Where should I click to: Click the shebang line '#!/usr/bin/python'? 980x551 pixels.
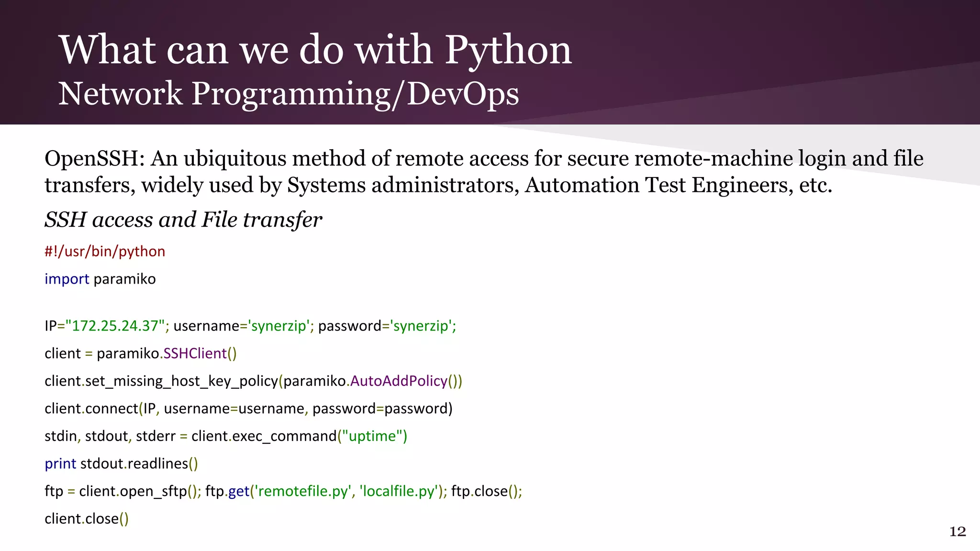pyautogui.click(x=105, y=252)
